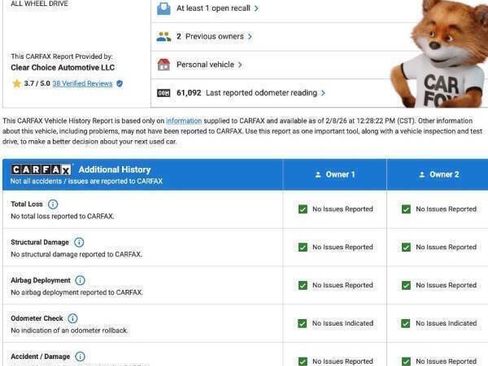Click Airbag Deployment Owner 2 green checkmark
The image size is (488, 366).
coord(406,285)
